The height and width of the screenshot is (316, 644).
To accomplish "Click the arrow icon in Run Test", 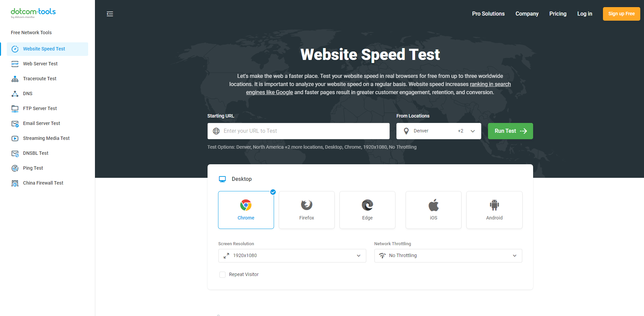I will 523,131.
